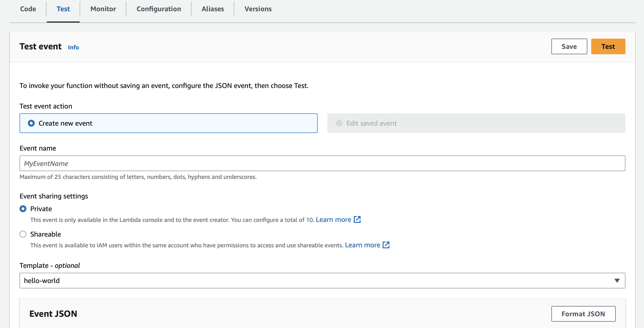Click external link icon after Private Learn more

click(x=357, y=219)
